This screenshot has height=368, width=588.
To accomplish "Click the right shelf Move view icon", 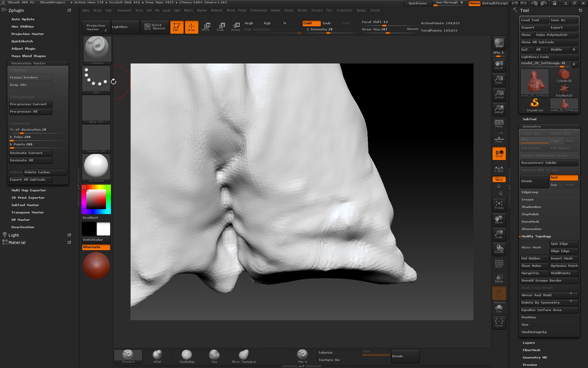I will 499,220.
